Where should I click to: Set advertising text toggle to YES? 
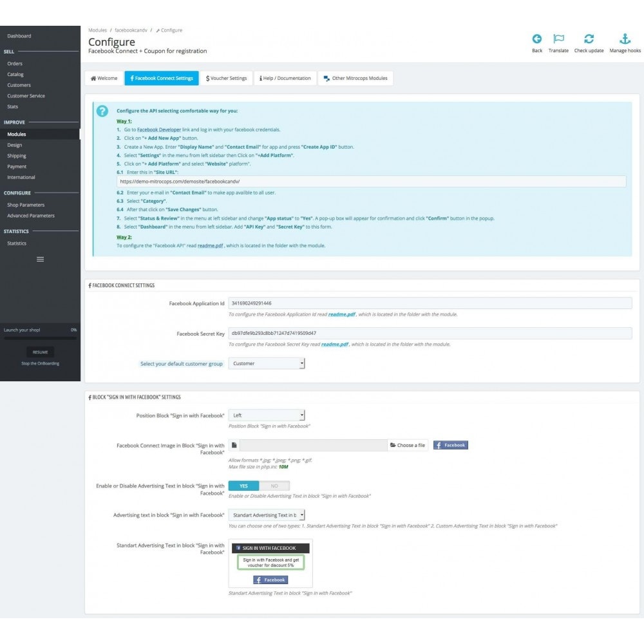pyautogui.click(x=243, y=486)
